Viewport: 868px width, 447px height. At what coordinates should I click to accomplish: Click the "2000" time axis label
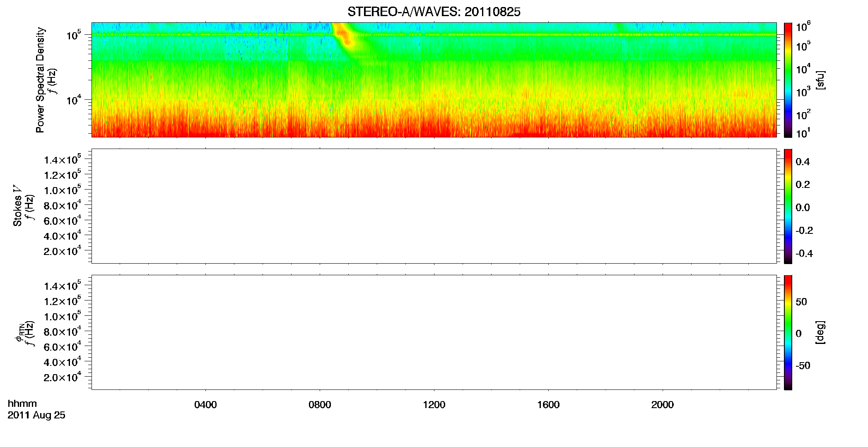(663, 405)
